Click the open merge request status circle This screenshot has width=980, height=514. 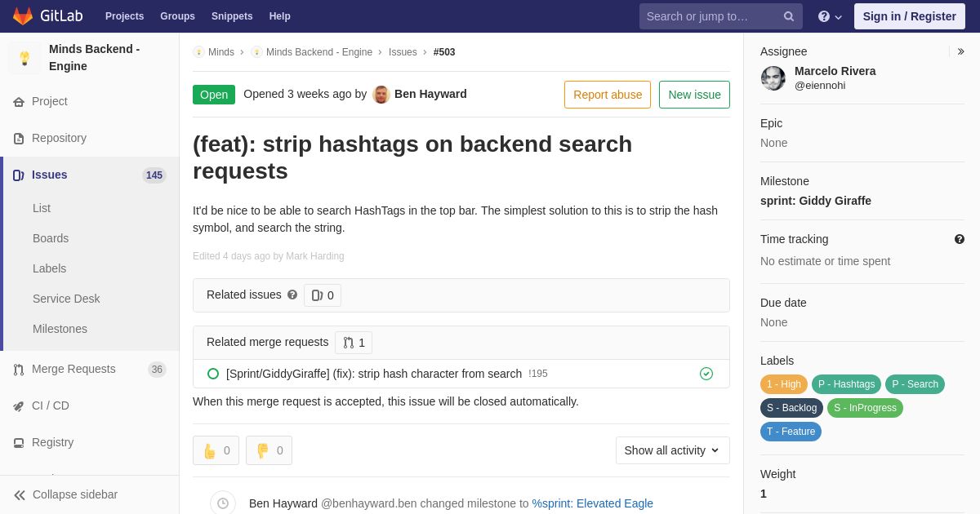(x=213, y=374)
